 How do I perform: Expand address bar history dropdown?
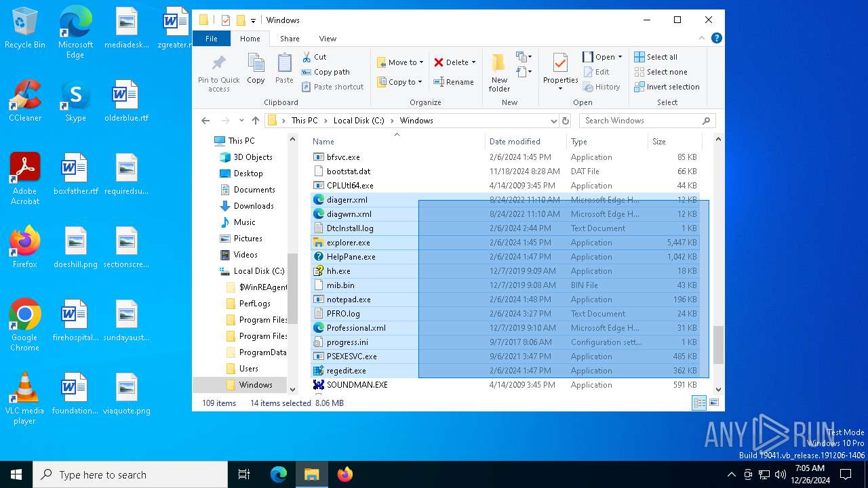tap(554, 121)
